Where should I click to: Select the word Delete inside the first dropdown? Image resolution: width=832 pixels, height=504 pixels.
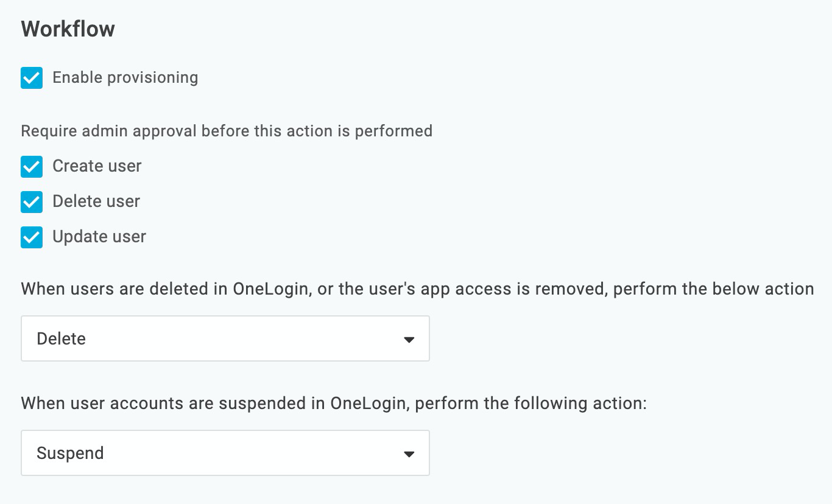[x=61, y=338]
